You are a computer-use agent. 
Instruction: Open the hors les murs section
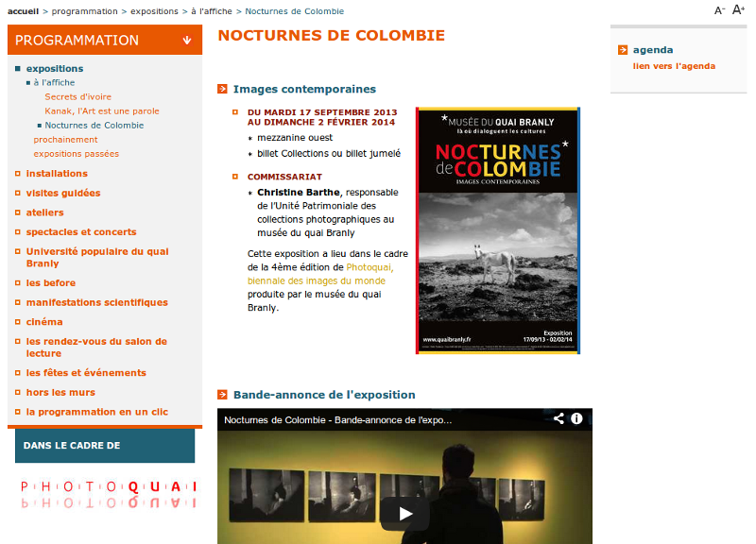pos(60,392)
